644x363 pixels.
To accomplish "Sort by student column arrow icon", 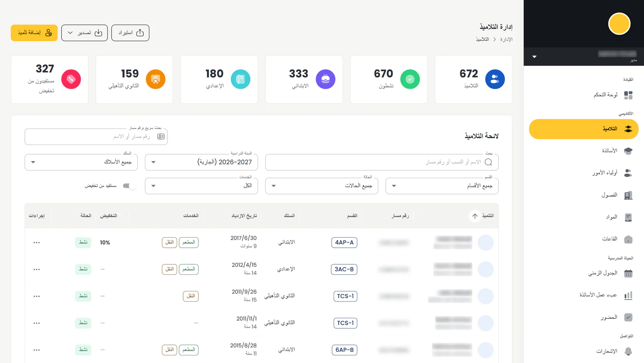I will pyautogui.click(x=475, y=216).
